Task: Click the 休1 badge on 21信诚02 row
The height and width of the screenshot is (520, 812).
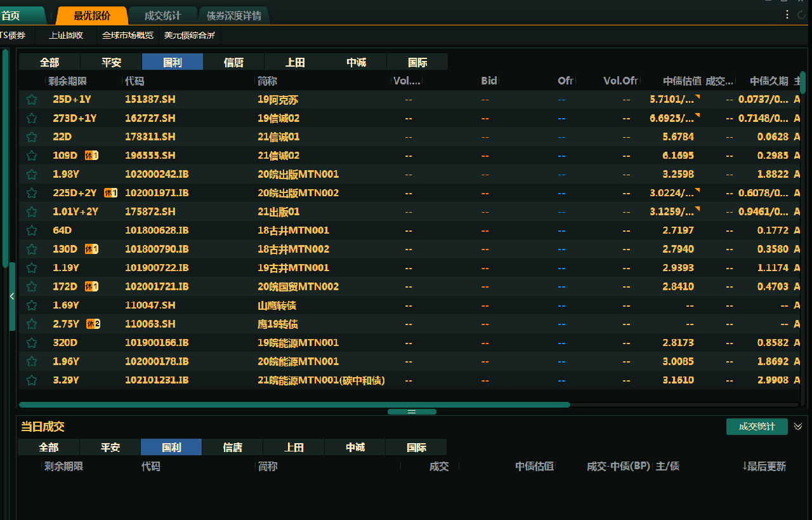Action: point(91,156)
